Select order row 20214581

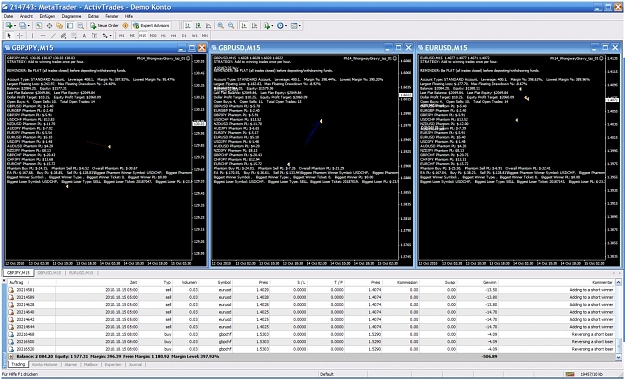311,290
